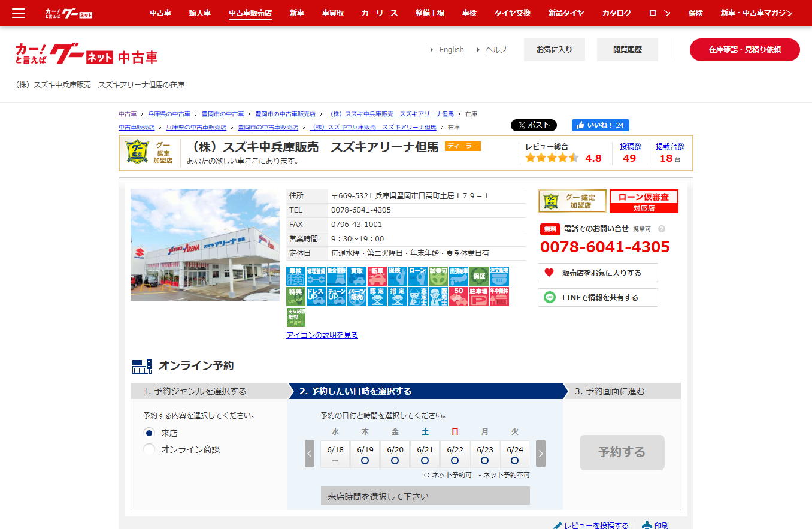Click the 販売店をお気に入りする button
Viewport: 812px width, 529px height.
(x=598, y=273)
